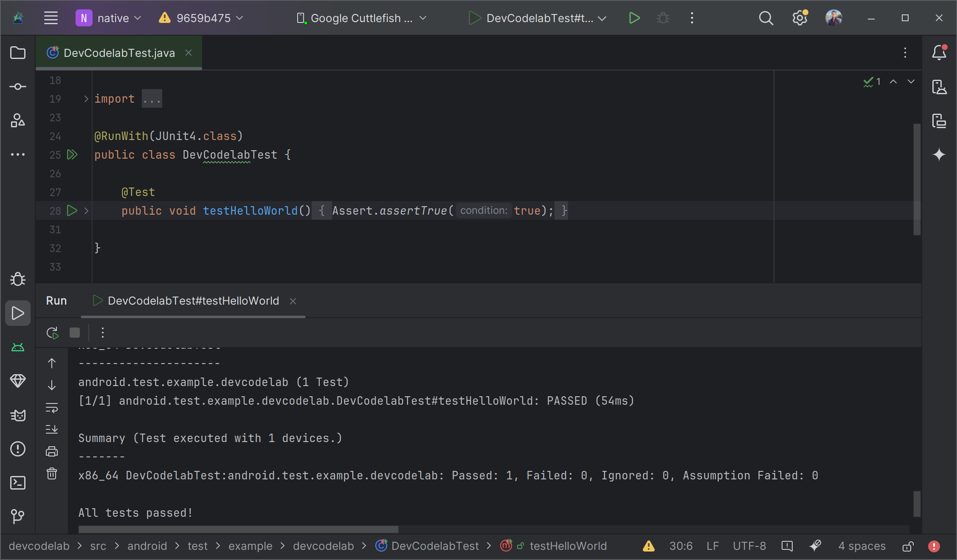Click the UTF-8 encoding indicator

(749, 546)
